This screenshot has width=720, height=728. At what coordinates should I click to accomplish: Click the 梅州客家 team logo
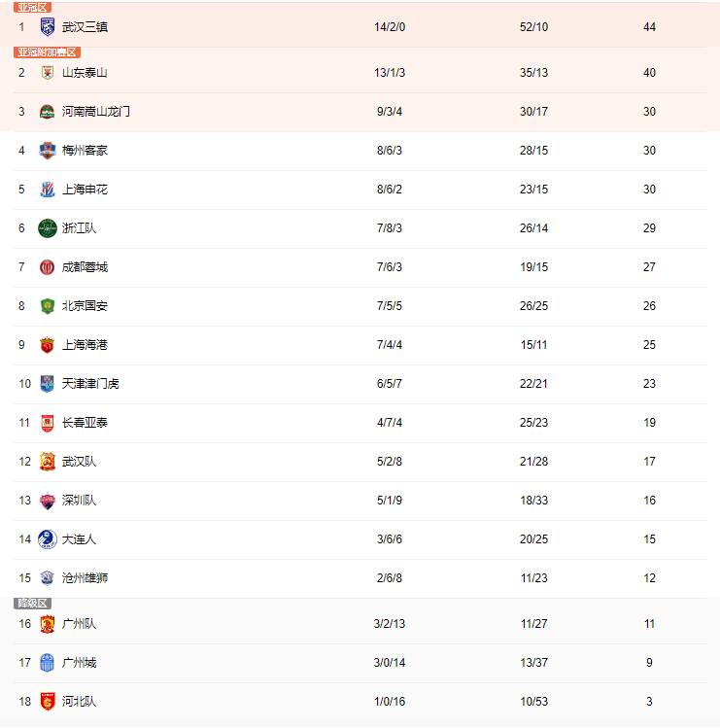tap(48, 151)
